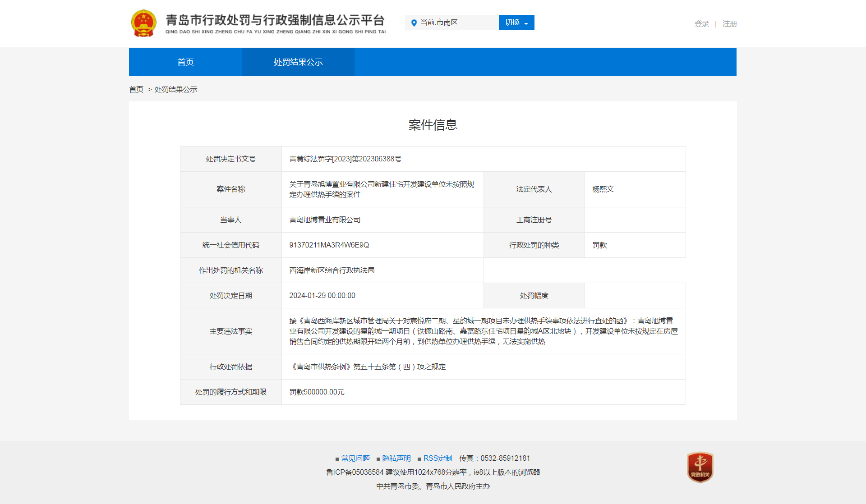Screen dimensions: 866x504
Task: Click the 注册 link
Action: 729,23
